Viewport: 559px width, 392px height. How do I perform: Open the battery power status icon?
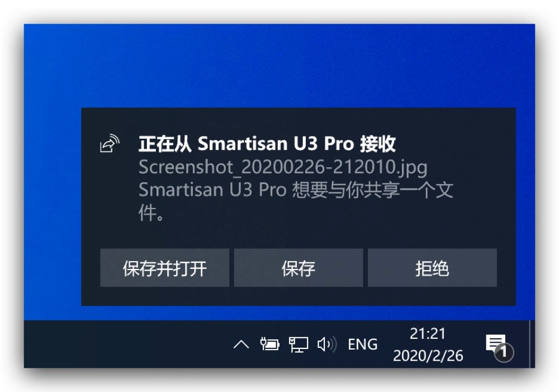270,344
